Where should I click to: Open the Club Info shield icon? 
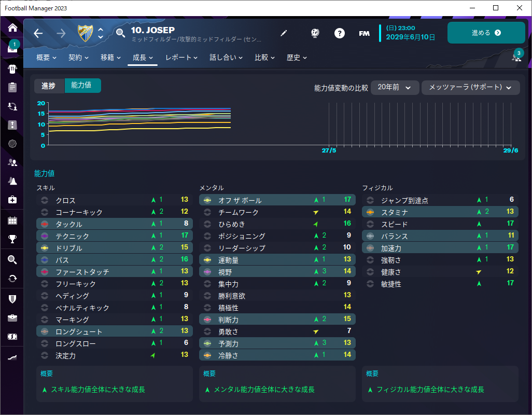[x=12, y=299]
